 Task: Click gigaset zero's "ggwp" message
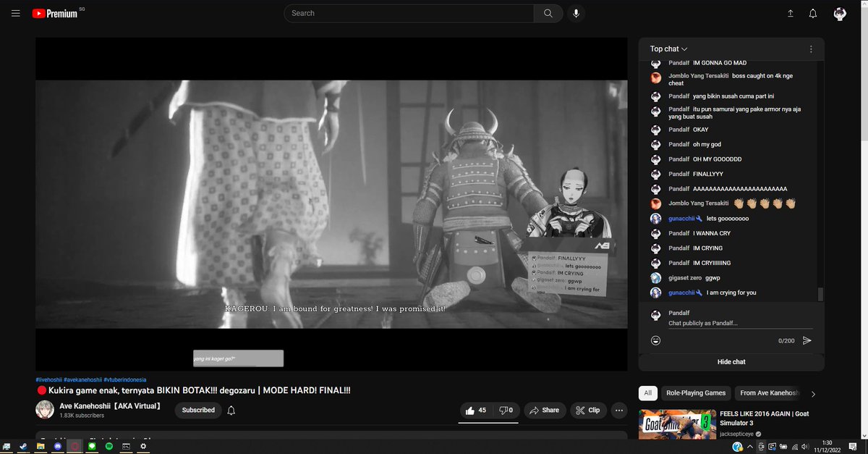pos(713,278)
